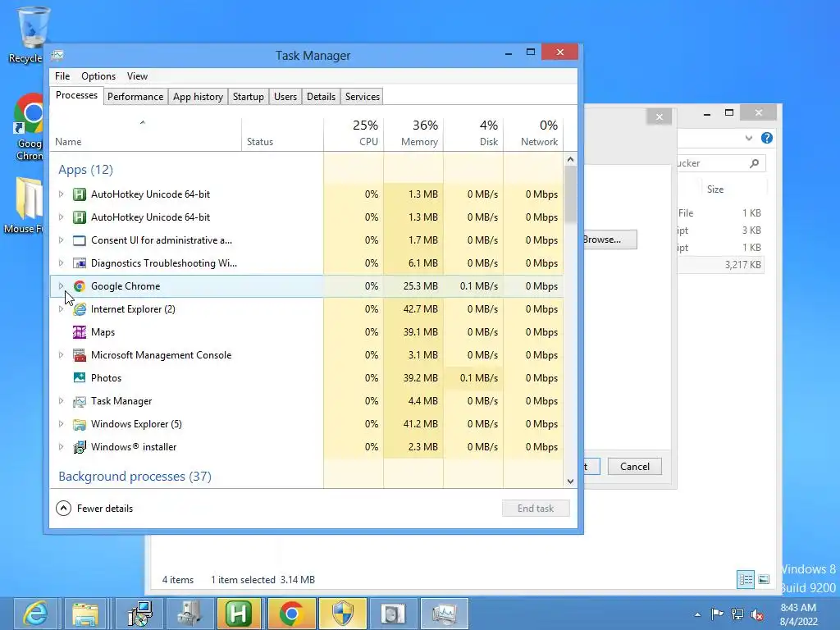Click the Windows installer process icon

[x=80, y=447]
